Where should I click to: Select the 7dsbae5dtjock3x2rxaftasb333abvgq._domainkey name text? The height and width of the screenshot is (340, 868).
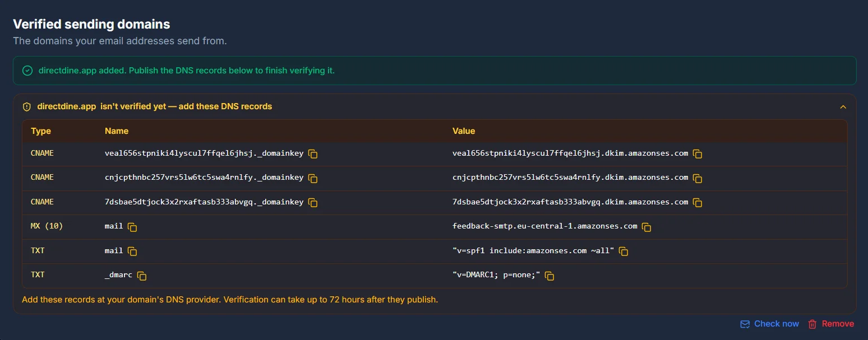click(x=204, y=202)
